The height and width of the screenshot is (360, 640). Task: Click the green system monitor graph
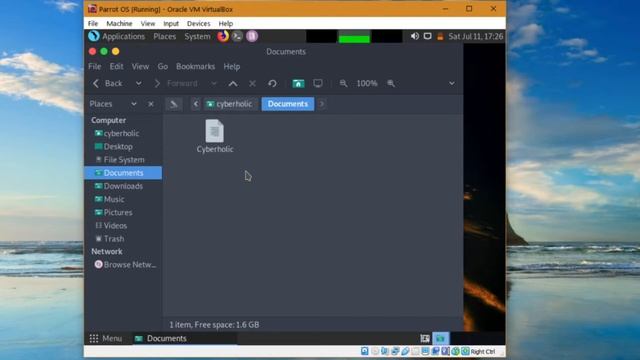tap(354, 36)
